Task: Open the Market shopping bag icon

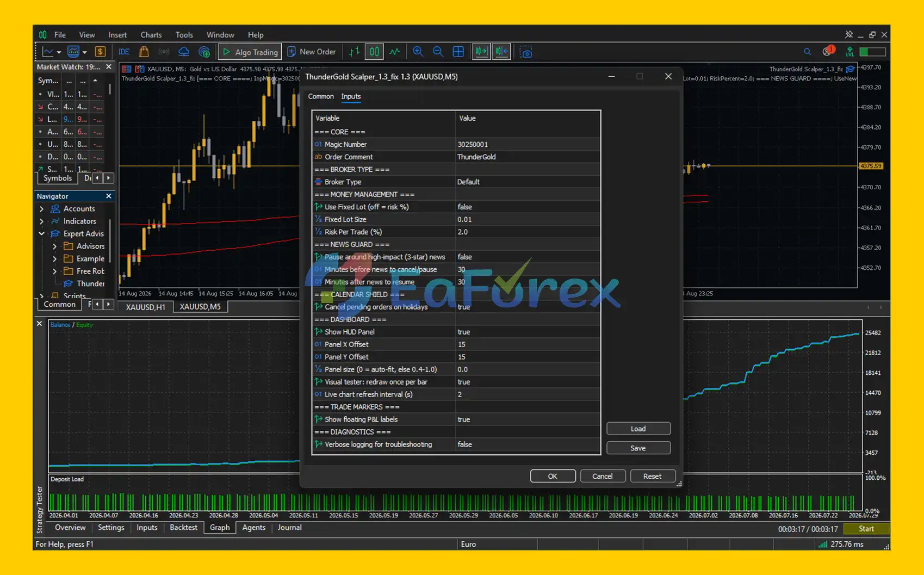Action: [x=144, y=52]
